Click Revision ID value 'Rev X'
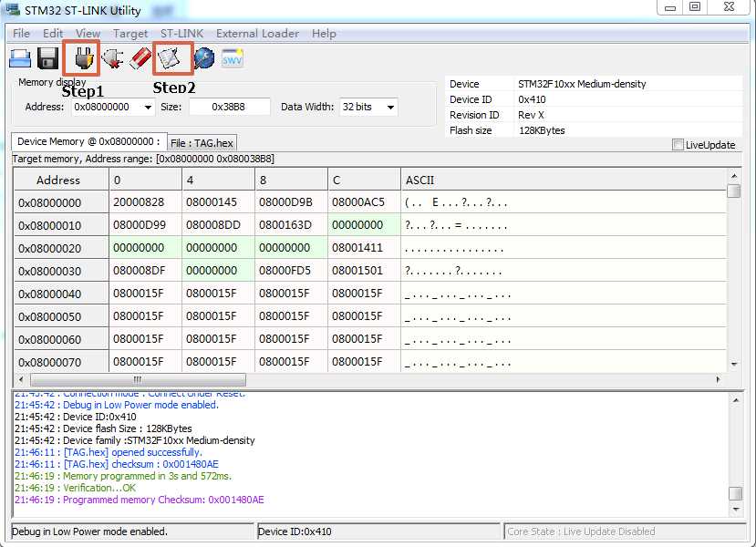The height and width of the screenshot is (547, 756). click(531, 115)
